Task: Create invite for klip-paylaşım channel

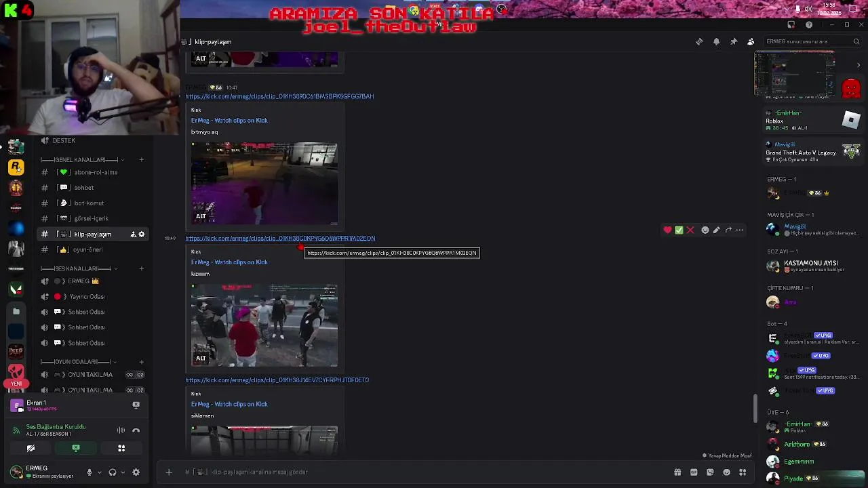Action: click(x=133, y=235)
